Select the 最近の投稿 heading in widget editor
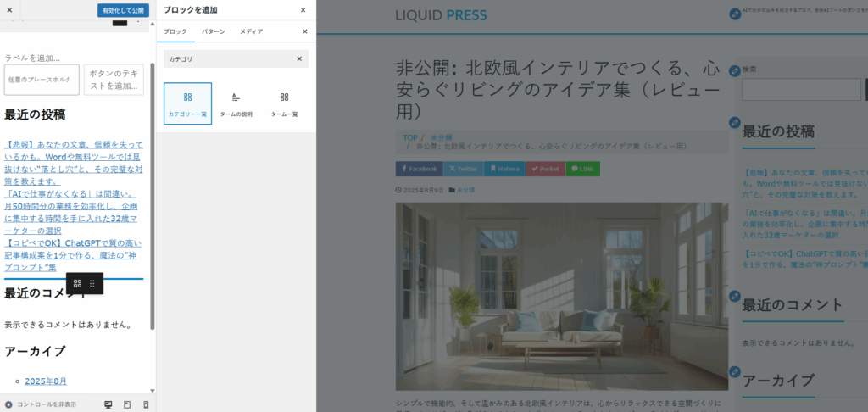The width and height of the screenshot is (868, 412). [x=35, y=114]
